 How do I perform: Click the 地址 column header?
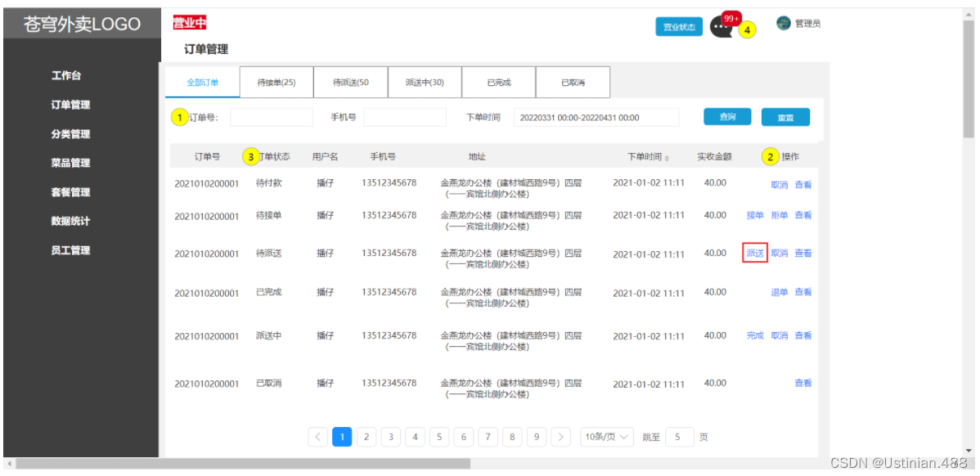click(477, 157)
